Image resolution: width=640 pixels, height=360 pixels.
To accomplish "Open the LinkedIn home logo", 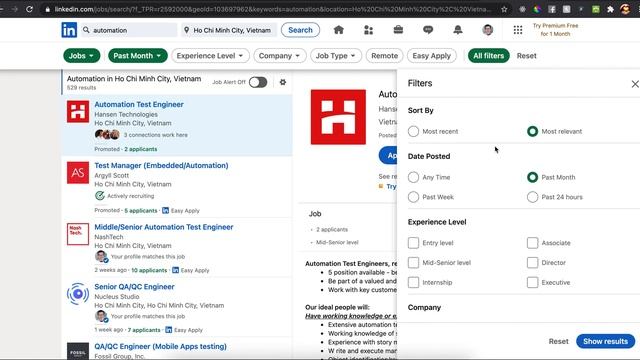I will click(x=69, y=30).
